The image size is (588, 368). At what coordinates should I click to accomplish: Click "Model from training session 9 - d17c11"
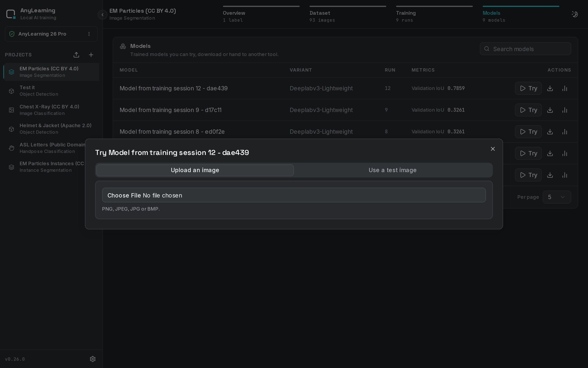pos(170,110)
